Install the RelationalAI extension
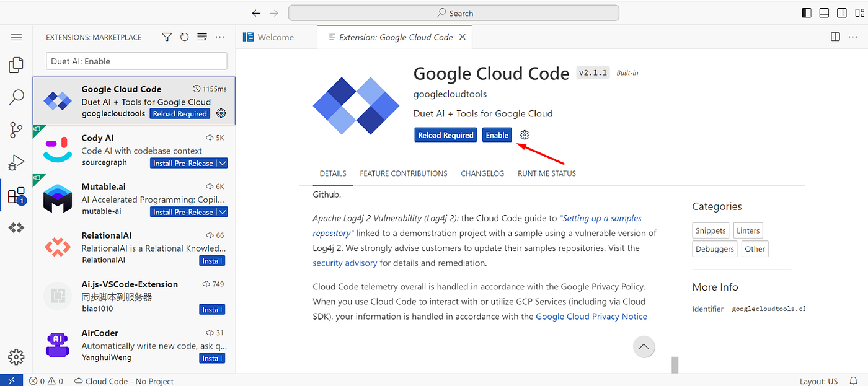The height and width of the screenshot is (386, 868). [x=212, y=261]
